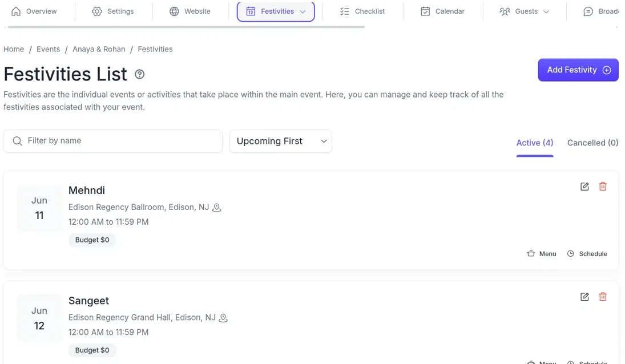Edit the Sangeet festivity
Screen dimensions: 625x364
click(584, 297)
